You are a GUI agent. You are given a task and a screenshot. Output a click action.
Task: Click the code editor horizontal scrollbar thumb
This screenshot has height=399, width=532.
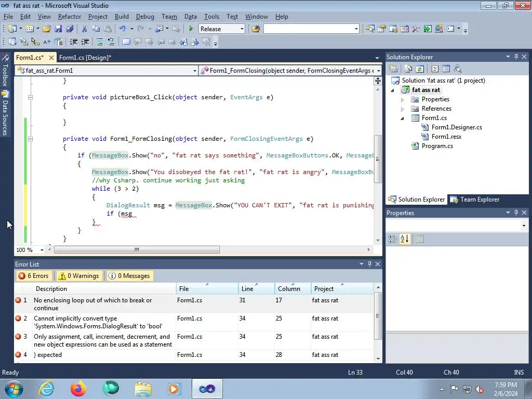pos(137,250)
